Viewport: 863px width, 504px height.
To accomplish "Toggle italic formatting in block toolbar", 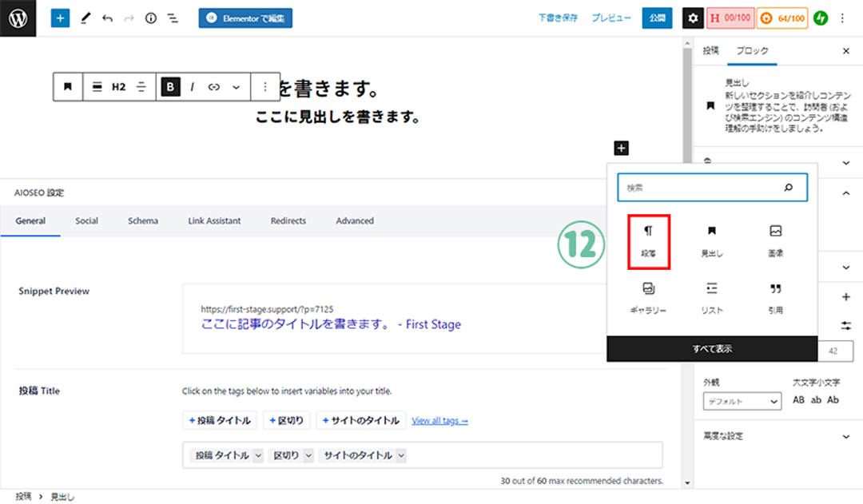I will tap(192, 87).
